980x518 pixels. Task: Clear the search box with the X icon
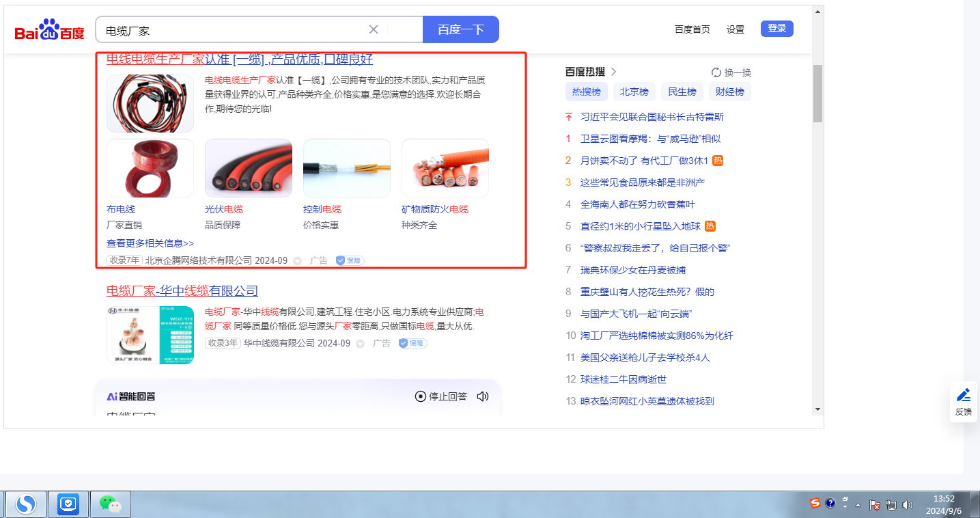pos(374,29)
